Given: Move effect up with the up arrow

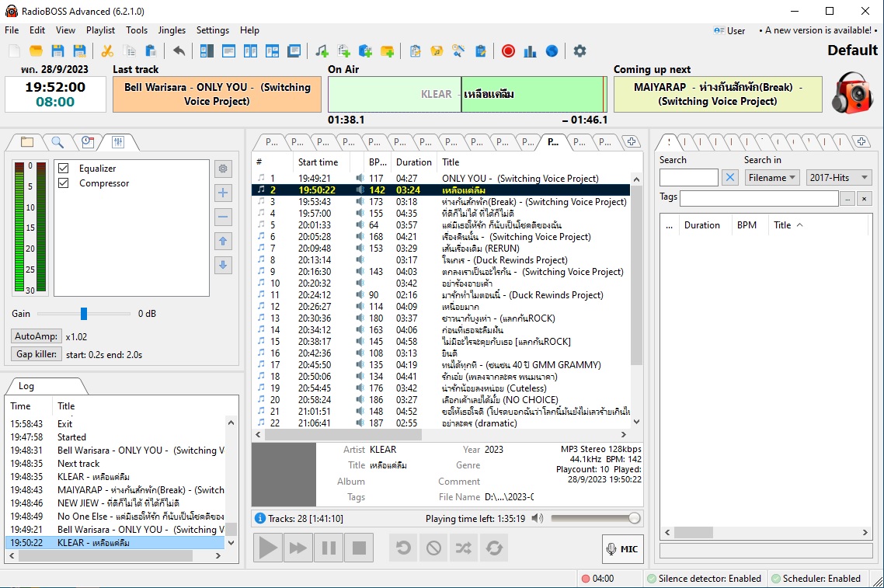Looking at the screenshot, I should coord(223,242).
